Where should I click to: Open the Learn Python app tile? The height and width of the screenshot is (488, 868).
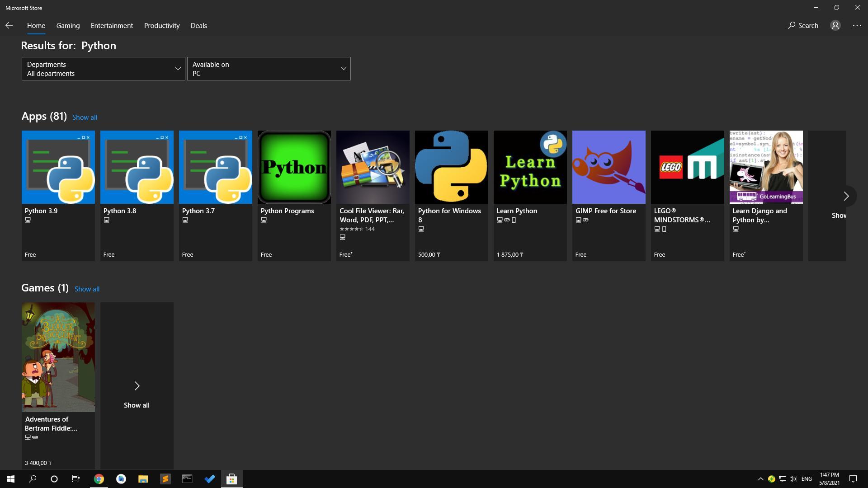(x=530, y=195)
